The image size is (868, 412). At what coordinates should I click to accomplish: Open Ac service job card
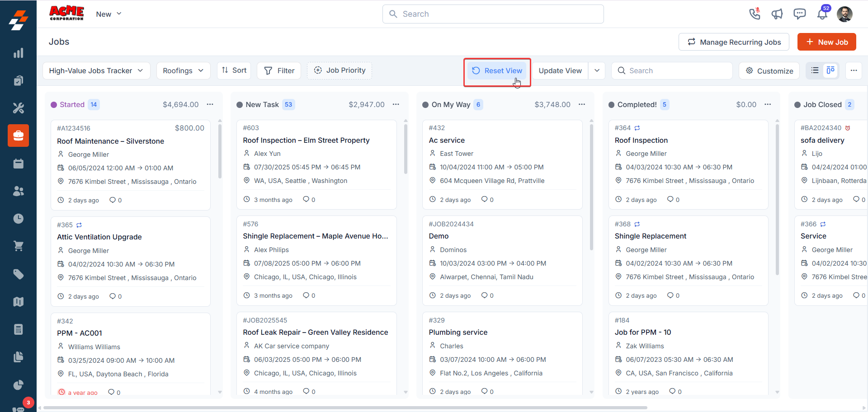pyautogui.click(x=502, y=164)
